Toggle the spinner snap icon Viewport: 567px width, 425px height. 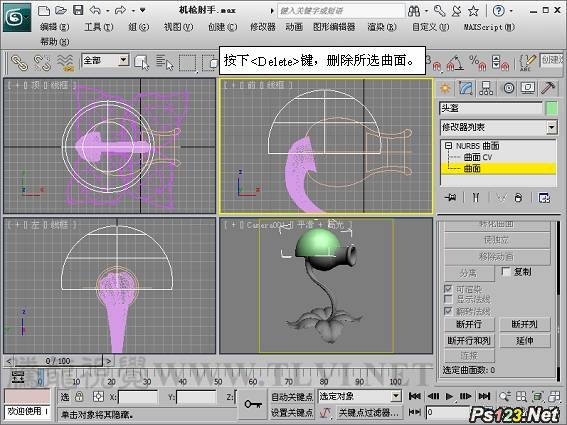pyautogui.click(x=500, y=63)
